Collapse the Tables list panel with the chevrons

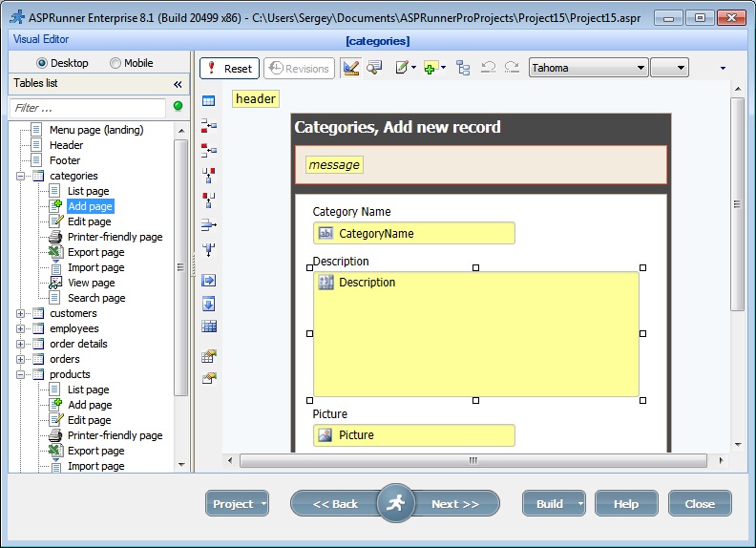[178, 84]
